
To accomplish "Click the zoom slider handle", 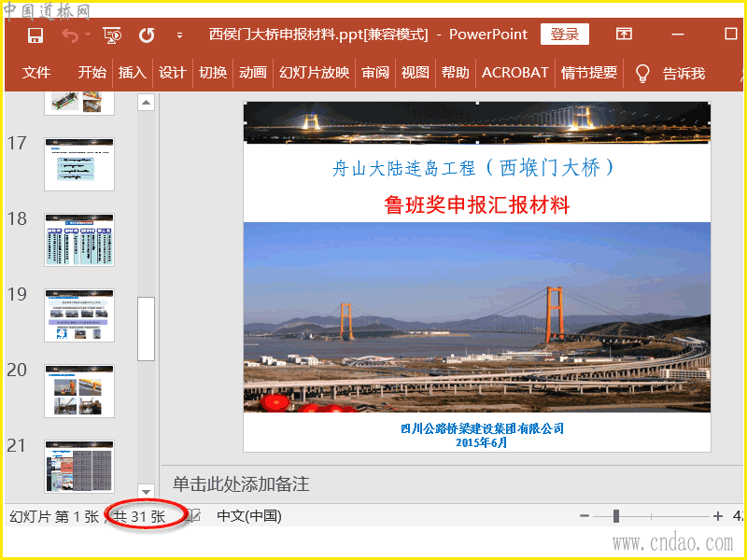I will click(x=616, y=516).
